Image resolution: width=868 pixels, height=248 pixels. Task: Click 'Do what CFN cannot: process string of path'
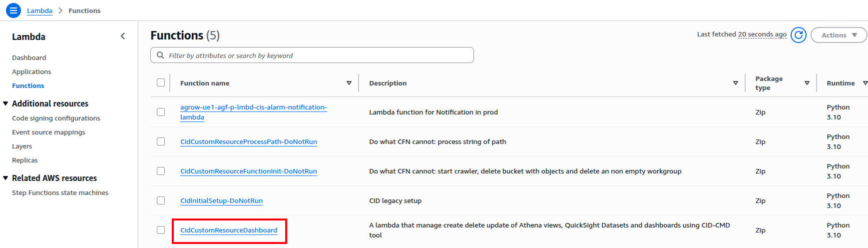click(x=437, y=141)
